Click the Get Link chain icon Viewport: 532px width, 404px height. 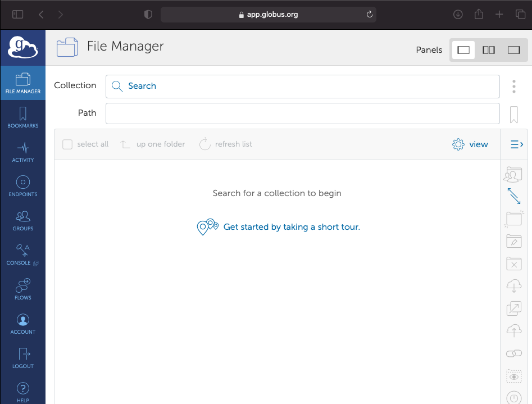[513, 353]
